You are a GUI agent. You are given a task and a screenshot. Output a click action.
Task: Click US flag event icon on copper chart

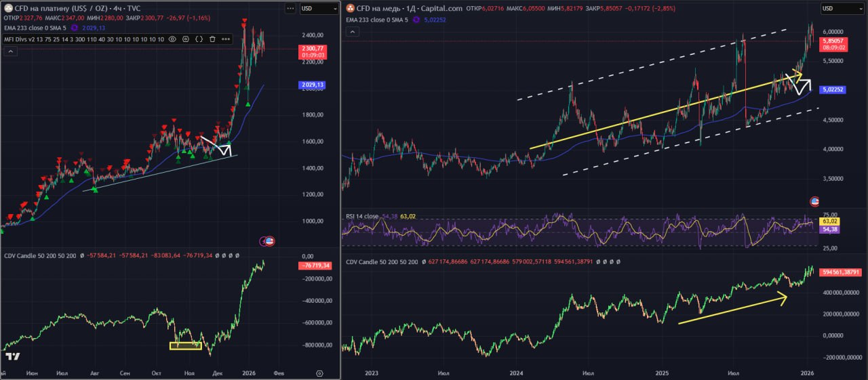click(814, 201)
